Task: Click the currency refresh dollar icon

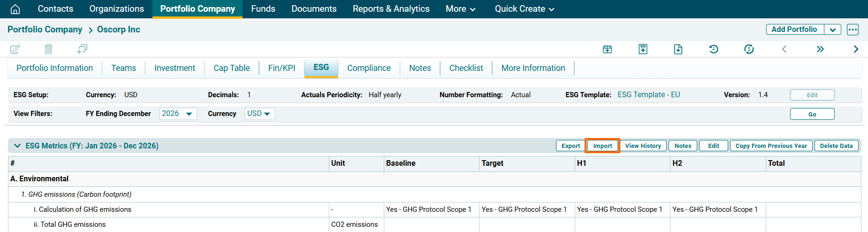Action: pos(749,49)
